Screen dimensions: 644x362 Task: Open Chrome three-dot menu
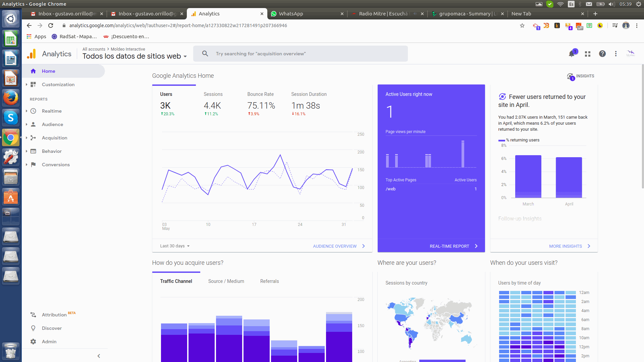(637, 25)
